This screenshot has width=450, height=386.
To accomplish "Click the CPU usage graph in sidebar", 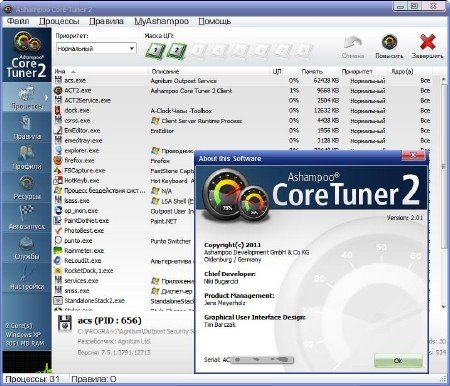I will coord(27,362).
